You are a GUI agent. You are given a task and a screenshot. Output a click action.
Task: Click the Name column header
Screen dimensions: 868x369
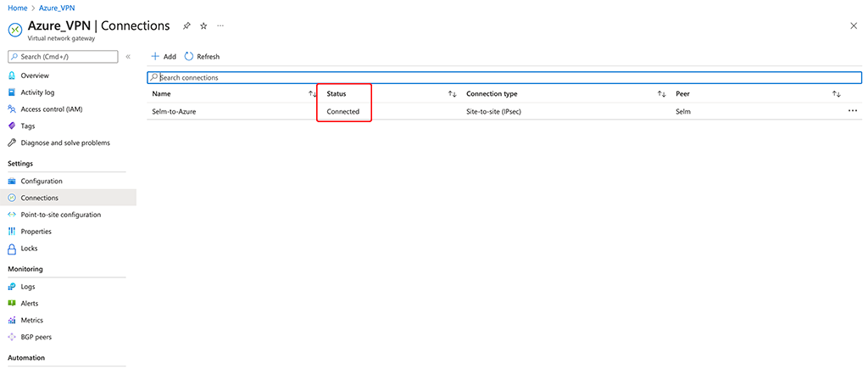162,94
